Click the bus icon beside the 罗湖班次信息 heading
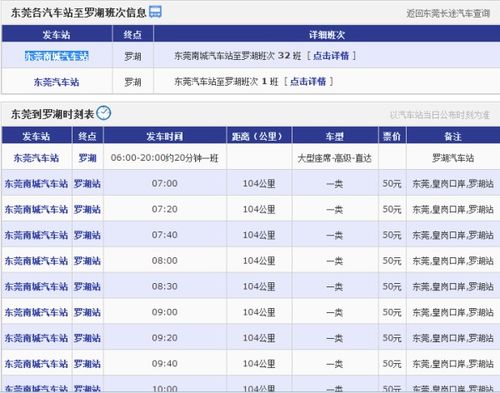Viewport: 500px width, 393px height. pyautogui.click(x=155, y=12)
